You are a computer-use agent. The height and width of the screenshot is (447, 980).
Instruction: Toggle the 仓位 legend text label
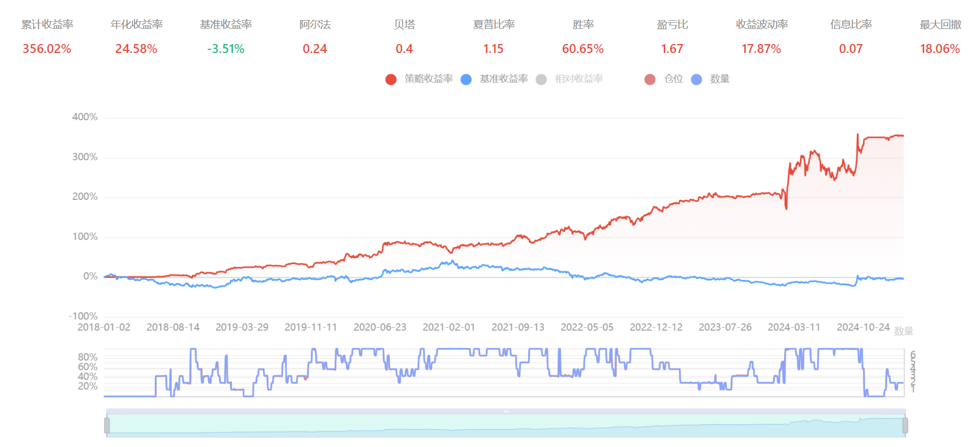tap(673, 79)
